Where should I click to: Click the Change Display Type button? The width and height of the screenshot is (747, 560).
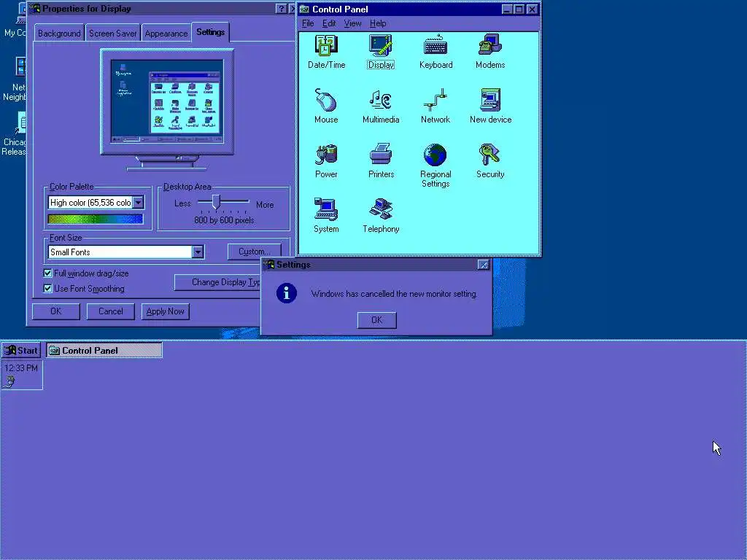tap(218, 282)
